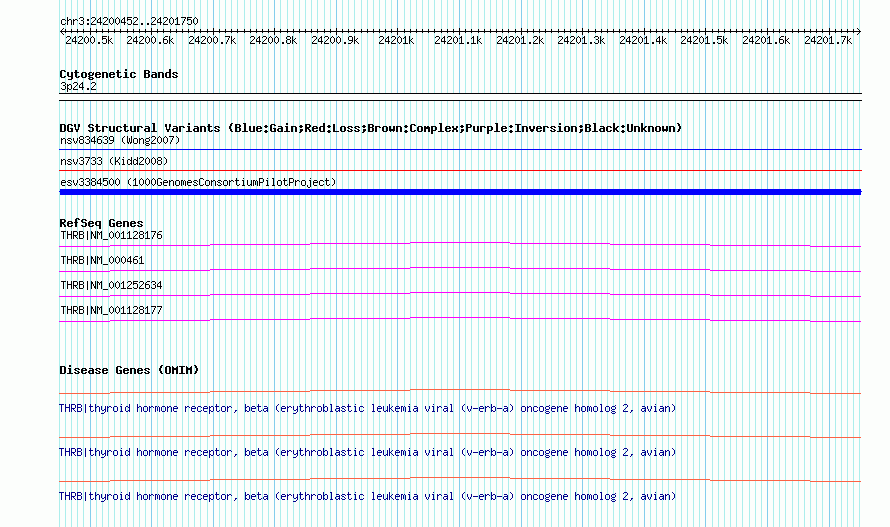Click the chr3:24200452..24201750 region label
Screen dimensions: 890x527
pos(129,22)
